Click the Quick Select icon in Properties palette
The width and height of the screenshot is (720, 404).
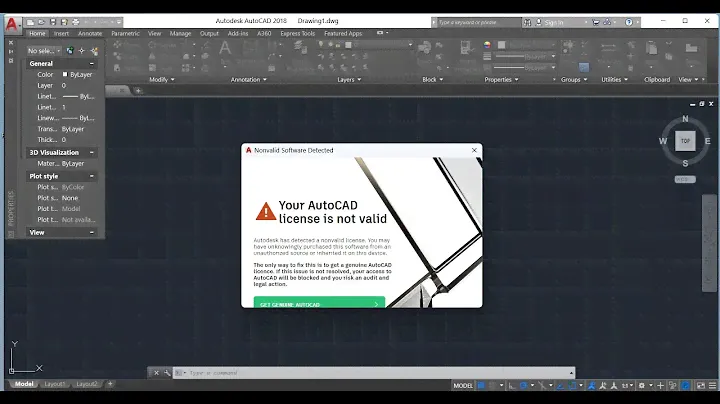pyautogui.click(x=94, y=50)
